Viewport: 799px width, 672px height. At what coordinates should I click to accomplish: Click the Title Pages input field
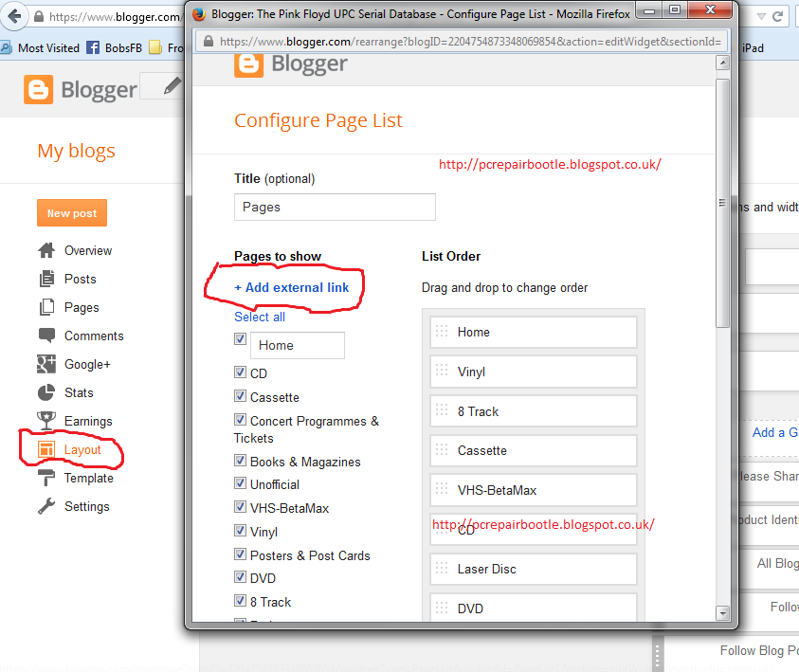click(x=335, y=207)
